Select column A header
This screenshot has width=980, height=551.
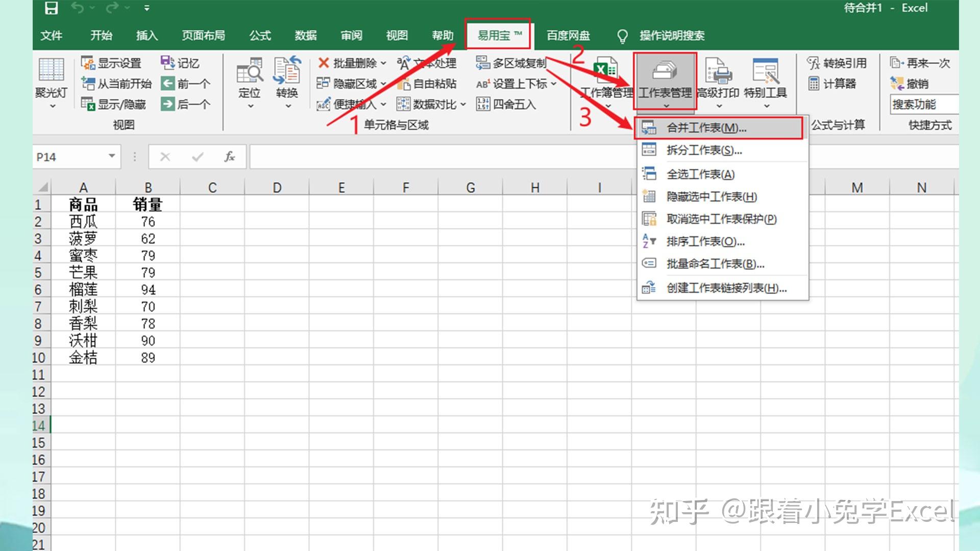click(x=83, y=188)
